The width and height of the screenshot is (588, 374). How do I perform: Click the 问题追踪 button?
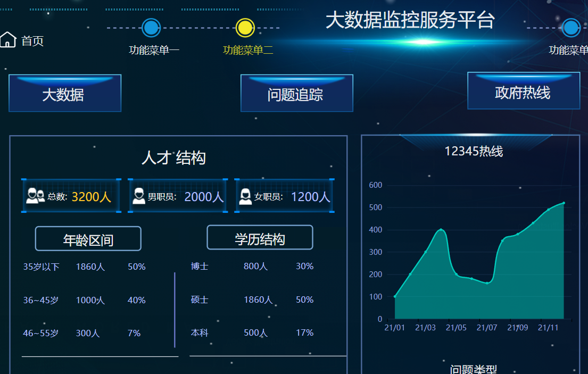(296, 93)
